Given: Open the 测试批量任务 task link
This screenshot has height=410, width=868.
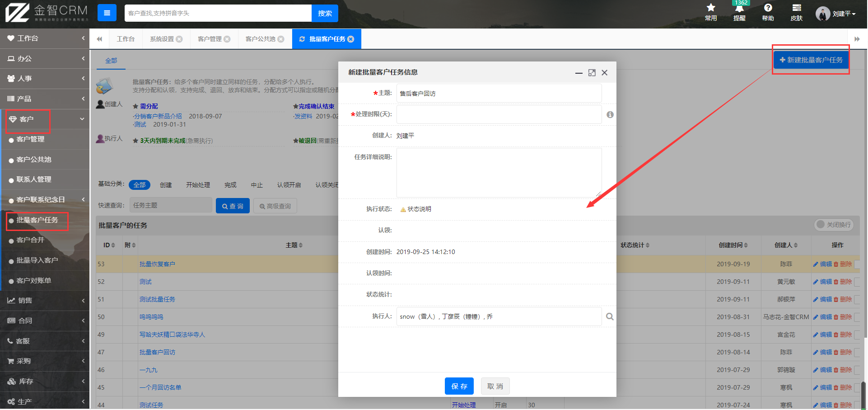Looking at the screenshot, I should pos(157,299).
